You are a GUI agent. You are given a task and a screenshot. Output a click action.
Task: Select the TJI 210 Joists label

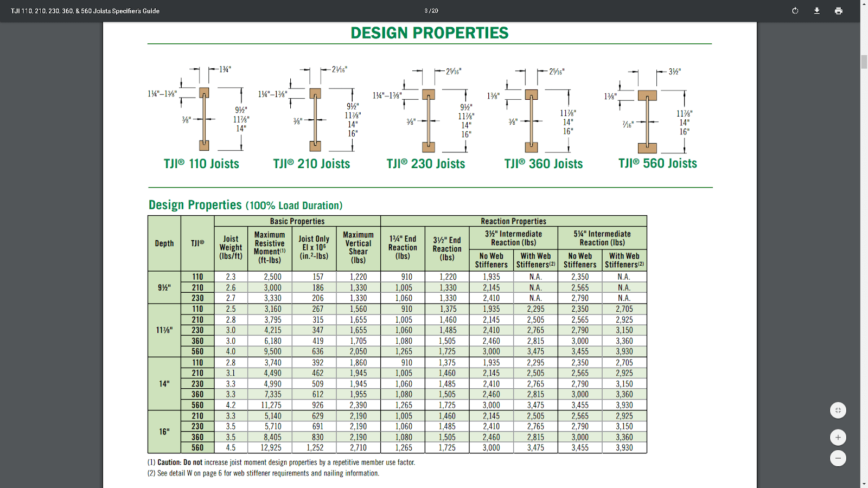point(311,164)
